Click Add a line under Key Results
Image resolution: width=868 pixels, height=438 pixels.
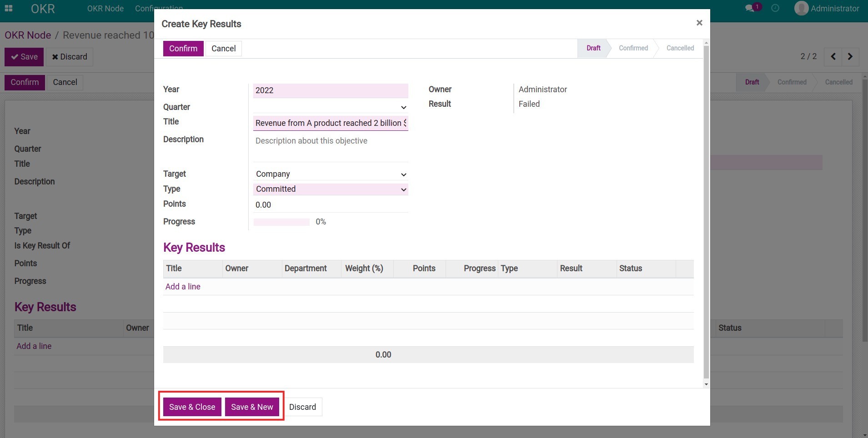182,286
